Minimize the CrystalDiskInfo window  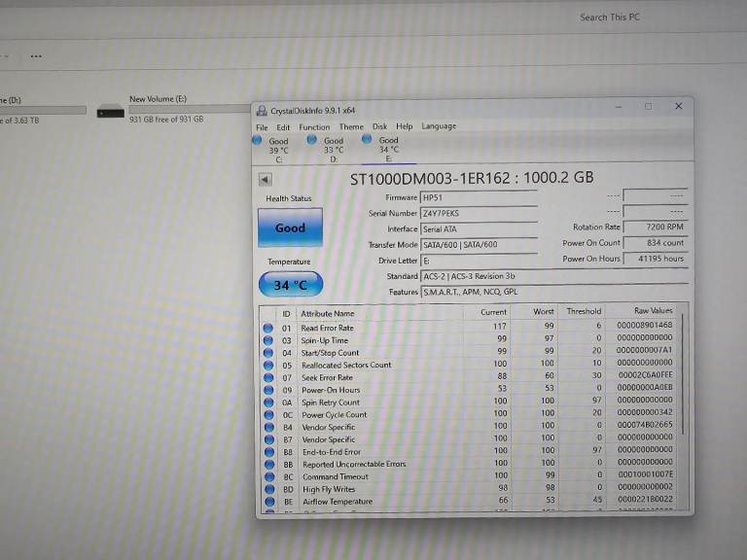pyautogui.click(x=619, y=107)
